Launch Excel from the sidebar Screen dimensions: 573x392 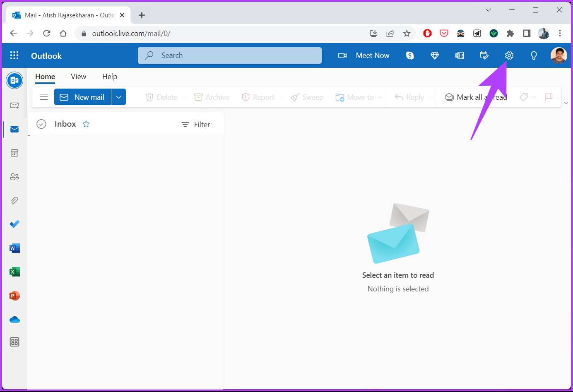click(x=14, y=272)
